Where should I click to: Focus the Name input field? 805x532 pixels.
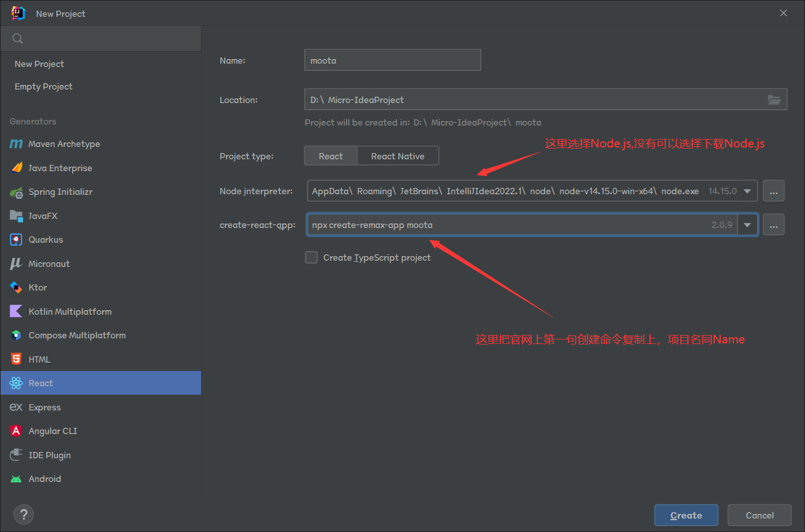point(393,60)
